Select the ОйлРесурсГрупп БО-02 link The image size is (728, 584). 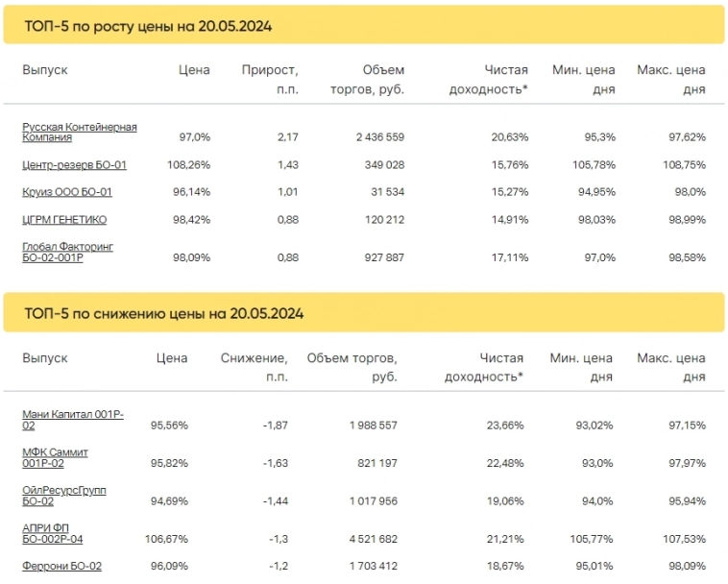pyautogui.click(x=63, y=496)
